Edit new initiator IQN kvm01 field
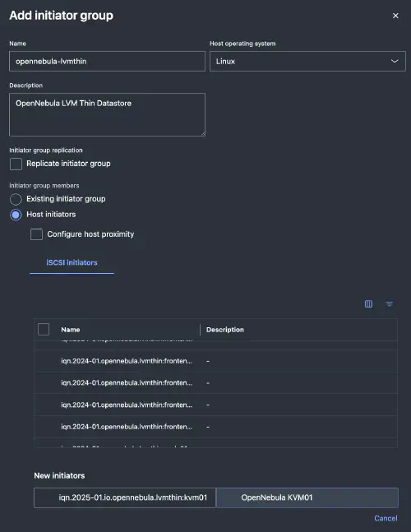 [125, 497]
